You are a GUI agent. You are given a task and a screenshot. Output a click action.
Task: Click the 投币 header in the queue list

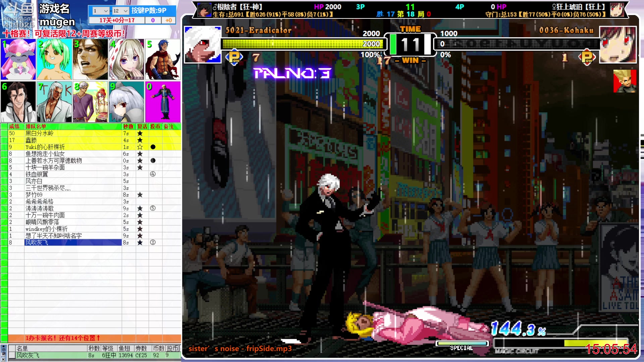point(155,126)
